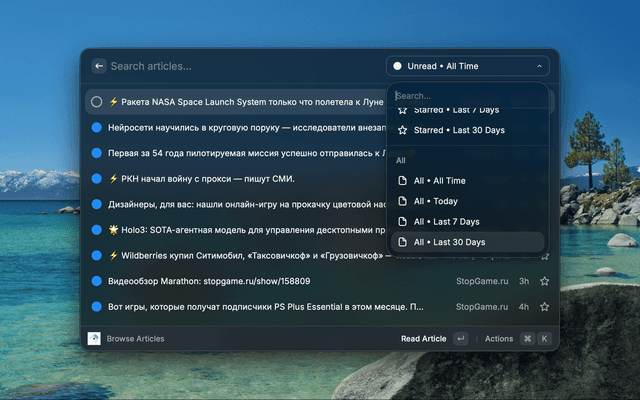Click the document icon beside All Today
The height and width of the screenshot is (400, 640).
pyautogui.click(x=403, y=201)
